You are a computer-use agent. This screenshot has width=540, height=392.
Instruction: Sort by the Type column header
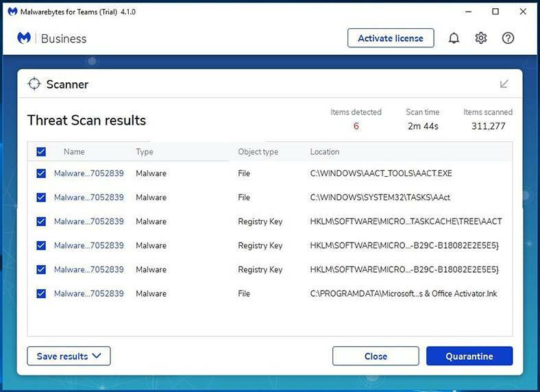[x=145, y=151]
